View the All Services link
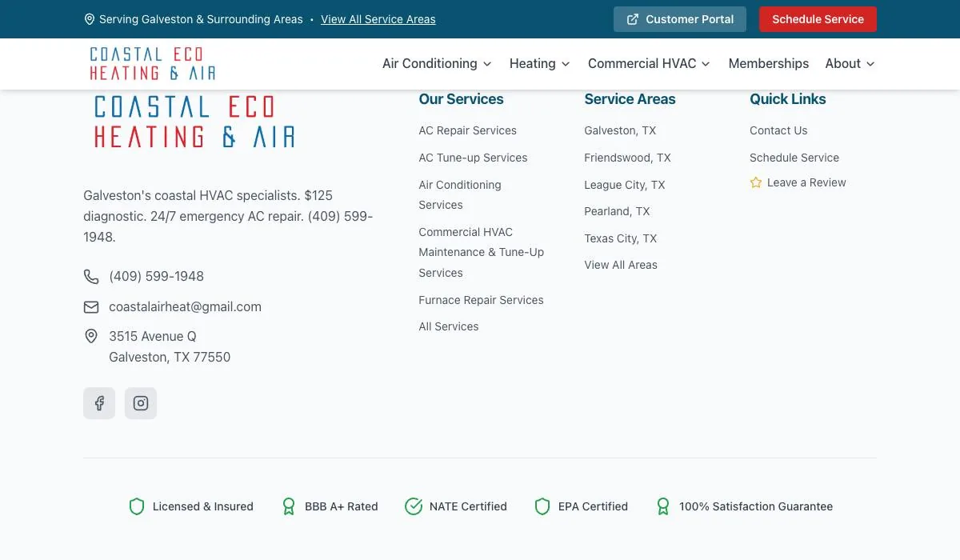Image resolution: width=960 pixels, height=560 pixels. coord(449,326)
